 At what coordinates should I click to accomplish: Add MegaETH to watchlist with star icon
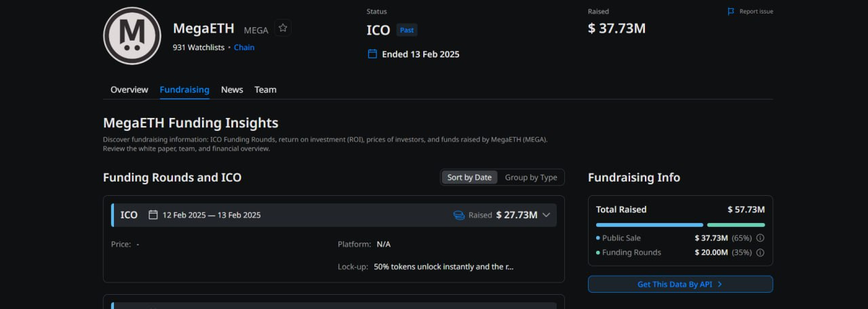point(283,28)
